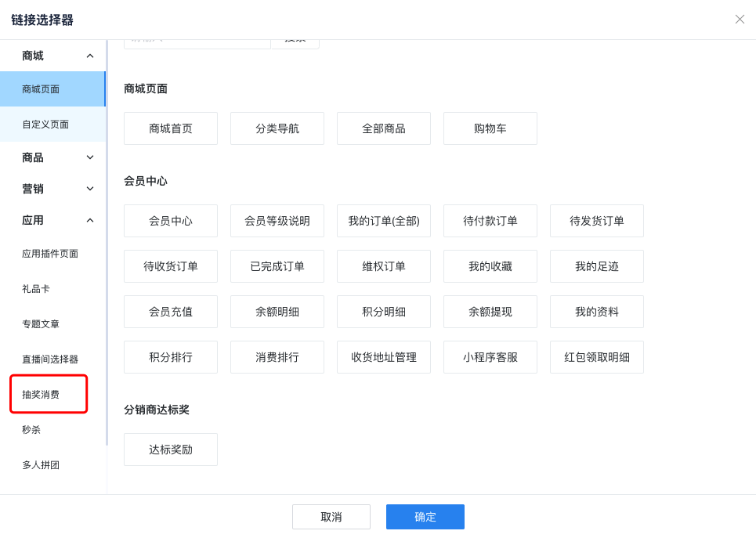Pick the 红包领取明细 link
Image resolution: width=756 pixels, height=538 pixels.
[597, 357]
